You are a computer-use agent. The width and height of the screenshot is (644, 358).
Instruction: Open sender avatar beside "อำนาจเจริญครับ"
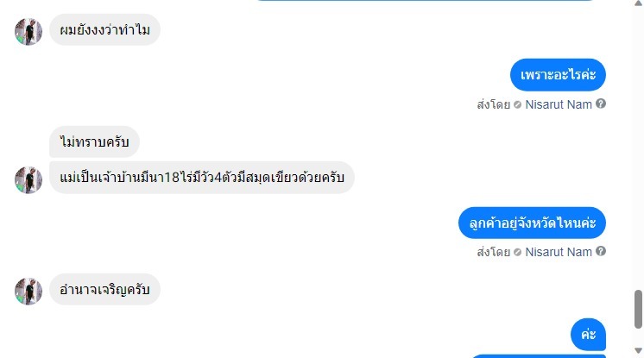click(28, 292)
